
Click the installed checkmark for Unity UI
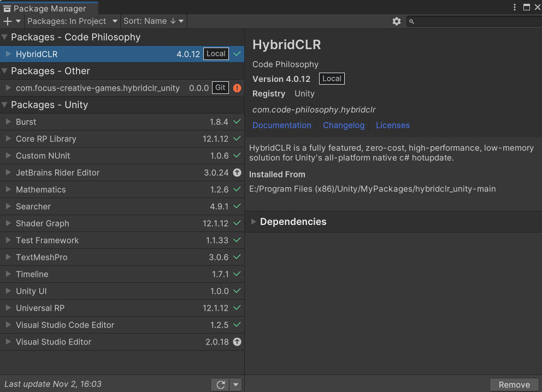[x=237, y=291]
